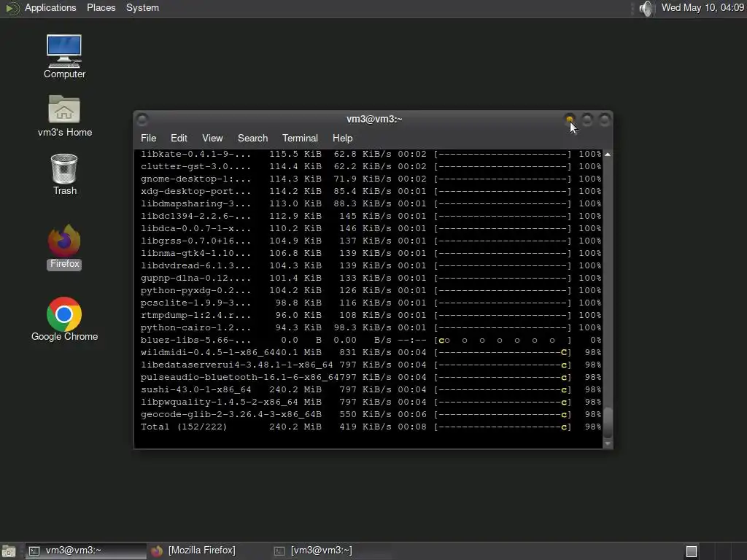Viewport: 747px width, 560px height.
Task: Click the volume speaker icon in top panel
Action: (646, 8)
